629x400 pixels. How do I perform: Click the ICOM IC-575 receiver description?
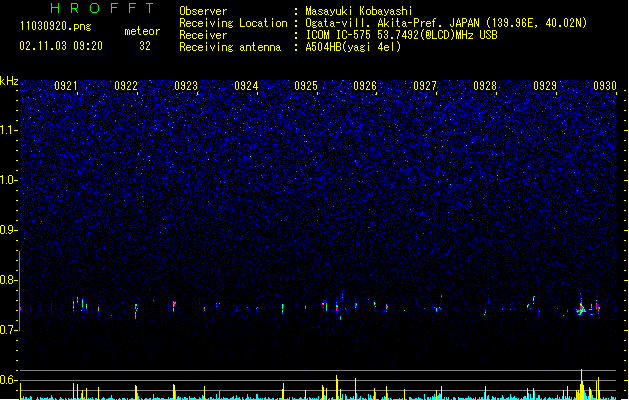(x=402, y=35)
